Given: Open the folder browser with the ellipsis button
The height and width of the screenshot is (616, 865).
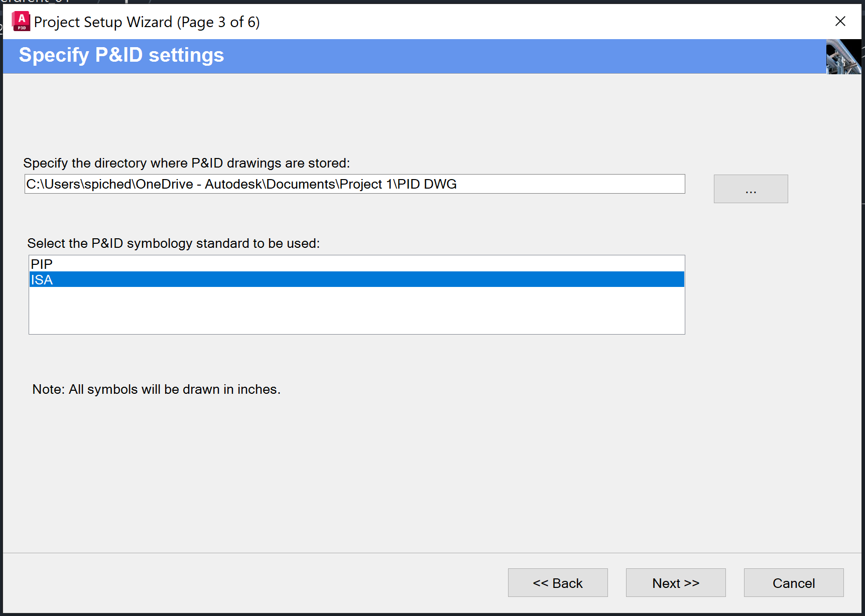Looking at the screenshot, I should [751, 189].
